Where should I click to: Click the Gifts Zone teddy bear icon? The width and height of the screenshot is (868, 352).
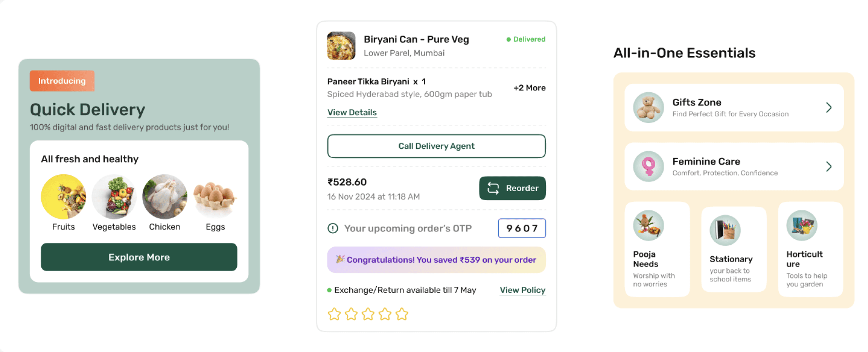(x=648, y=107)
